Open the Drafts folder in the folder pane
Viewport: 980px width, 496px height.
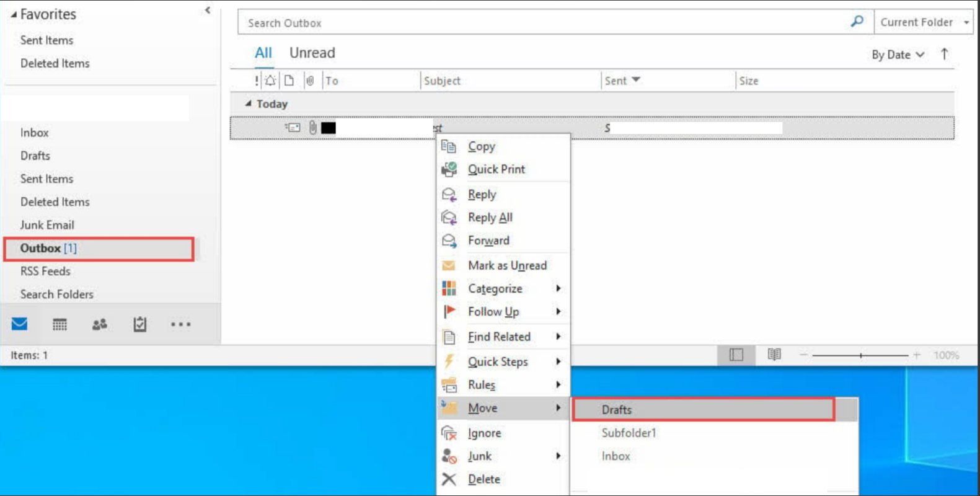35,156
